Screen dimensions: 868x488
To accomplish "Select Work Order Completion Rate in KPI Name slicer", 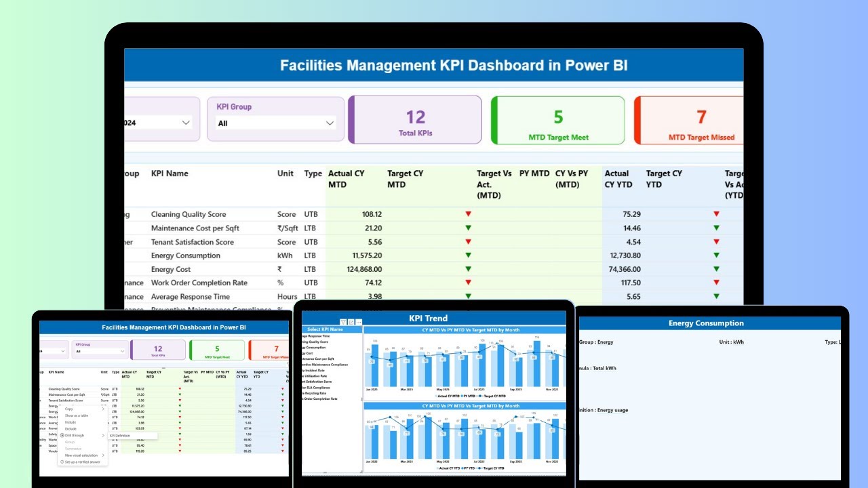I will point(319,399).
